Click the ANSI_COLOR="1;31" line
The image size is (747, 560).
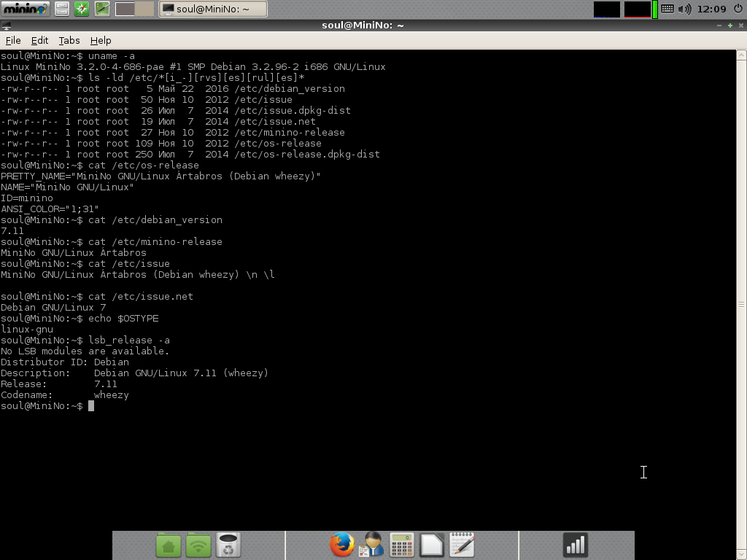tap(50, 209)
